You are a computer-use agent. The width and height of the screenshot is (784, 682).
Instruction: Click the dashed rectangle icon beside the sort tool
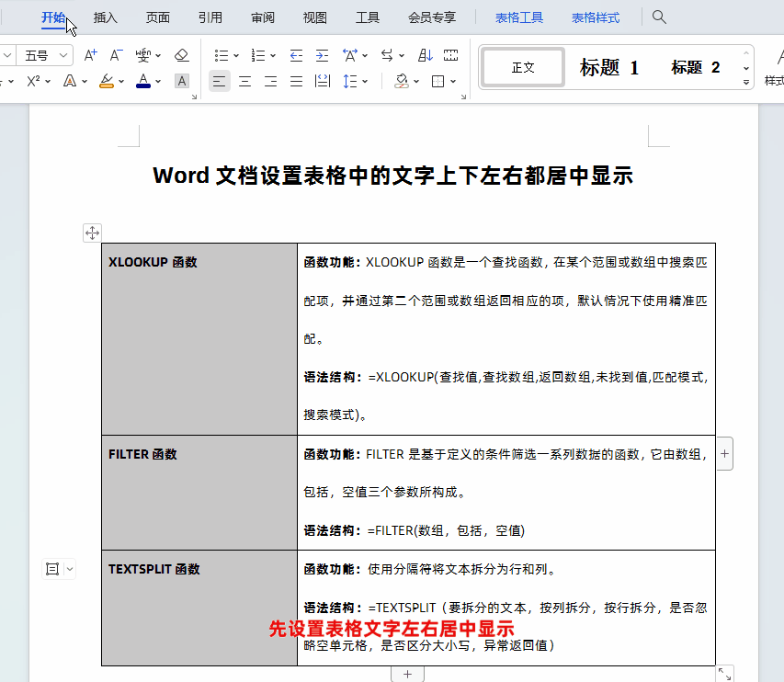pos(450,55)
